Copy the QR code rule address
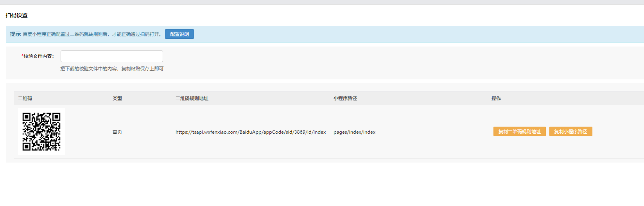This screenshot has height=206, width=644. 519,131
